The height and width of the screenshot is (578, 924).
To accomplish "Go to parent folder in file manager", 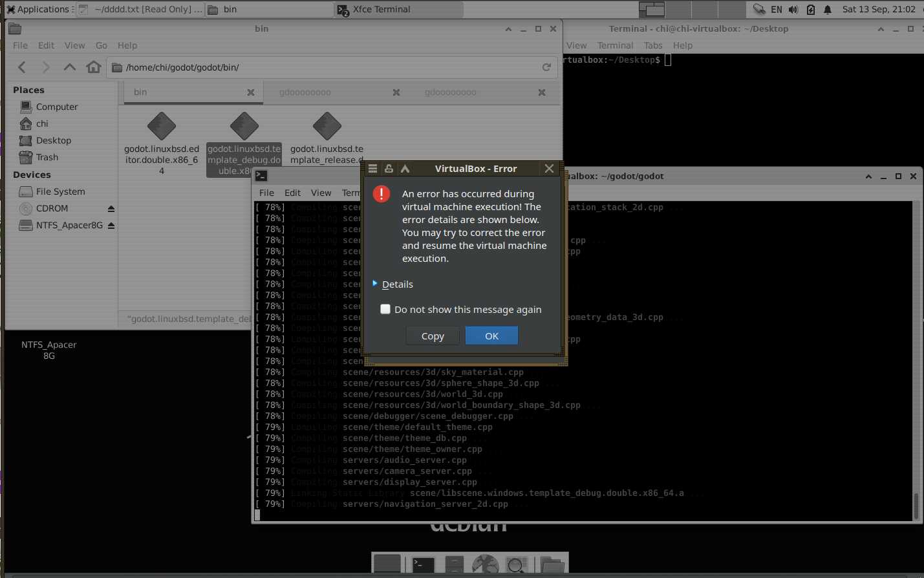I will [x=70, y=67].
